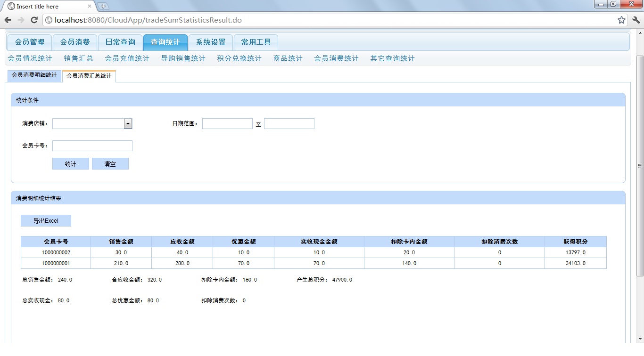Open a new browser tab

103,6
